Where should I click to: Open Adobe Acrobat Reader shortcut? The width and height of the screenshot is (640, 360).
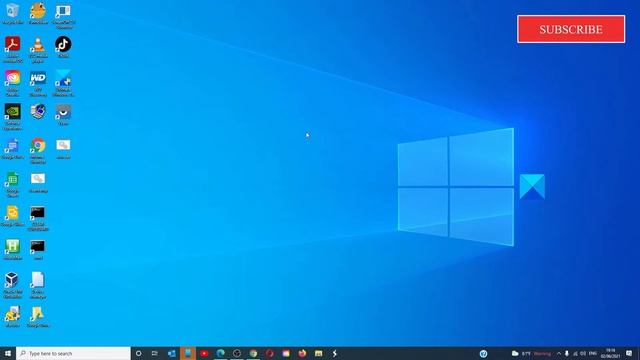point(13,49)
